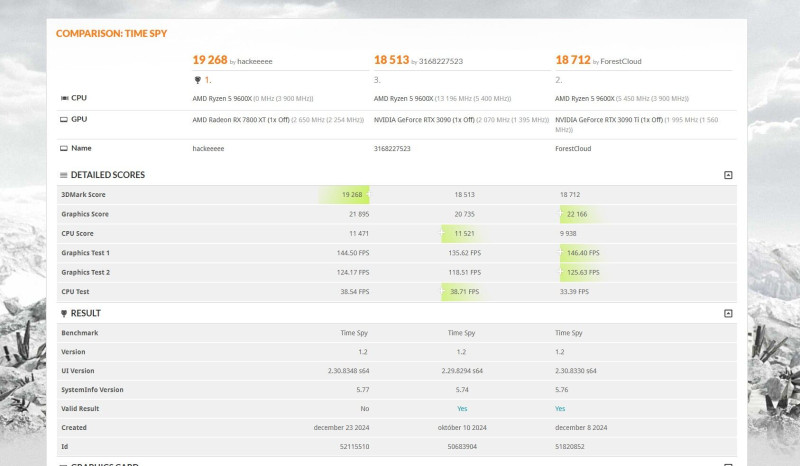Select created date december 23 2024
The image size is (800, 466).
341,428
